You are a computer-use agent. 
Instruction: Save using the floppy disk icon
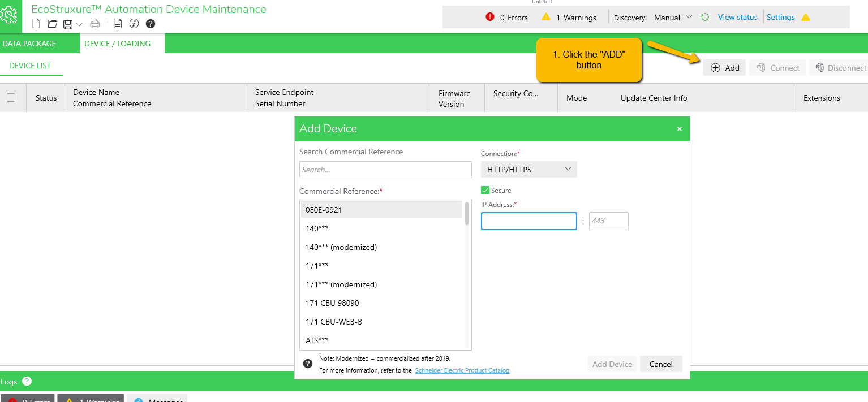(x=68, y=24)
